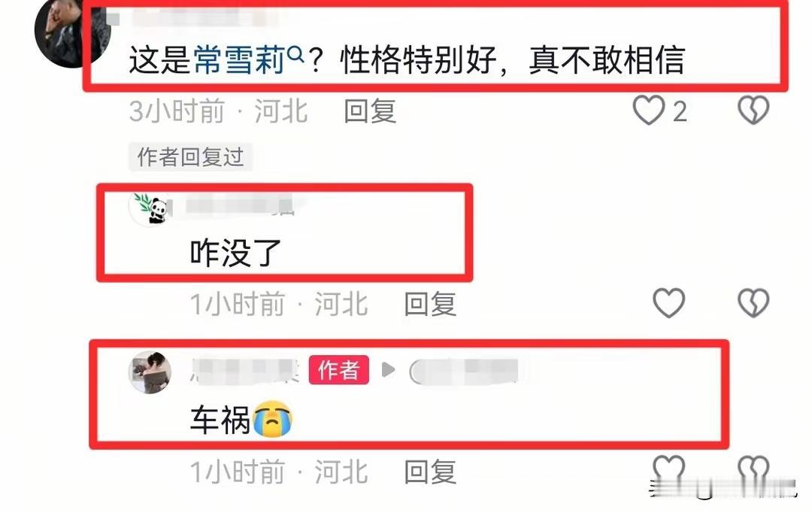Tap broken heart on author's '车祸' reply
Screen dimensions: 812x513
(x=753, y=469)
